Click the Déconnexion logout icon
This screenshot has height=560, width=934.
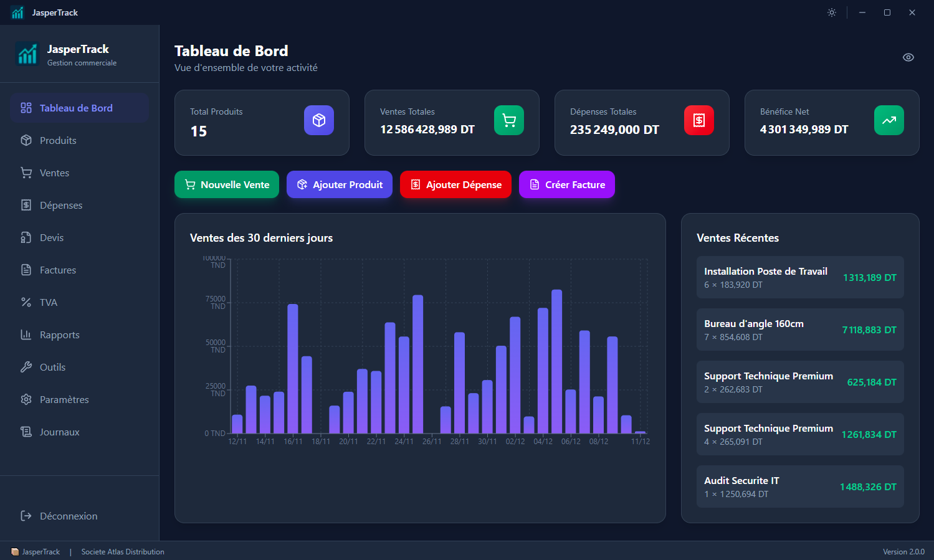(x=26, y=516)
